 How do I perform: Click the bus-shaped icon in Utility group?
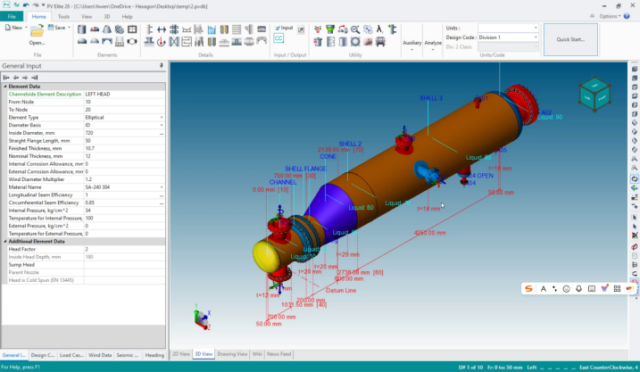point(380,41)
